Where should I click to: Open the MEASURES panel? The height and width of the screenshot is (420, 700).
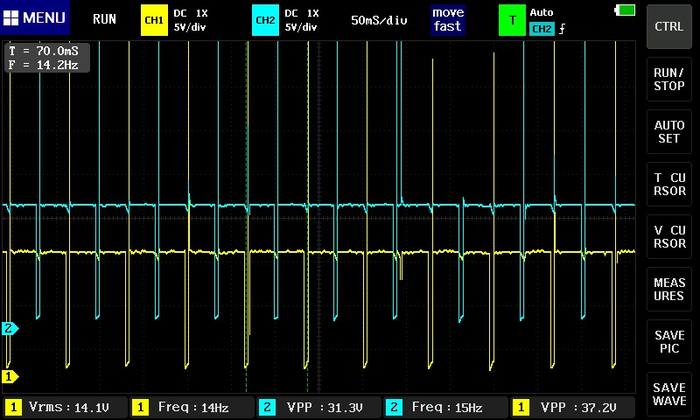pos(669,289)
